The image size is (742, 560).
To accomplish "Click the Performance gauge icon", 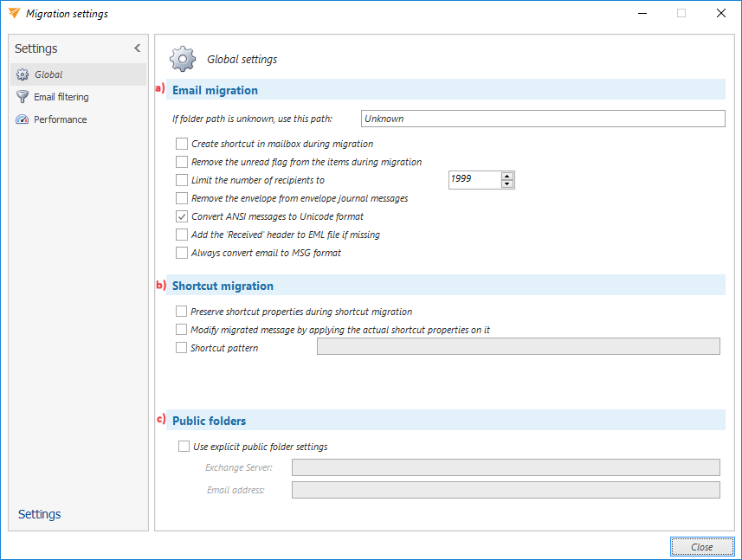I will 23,119.
